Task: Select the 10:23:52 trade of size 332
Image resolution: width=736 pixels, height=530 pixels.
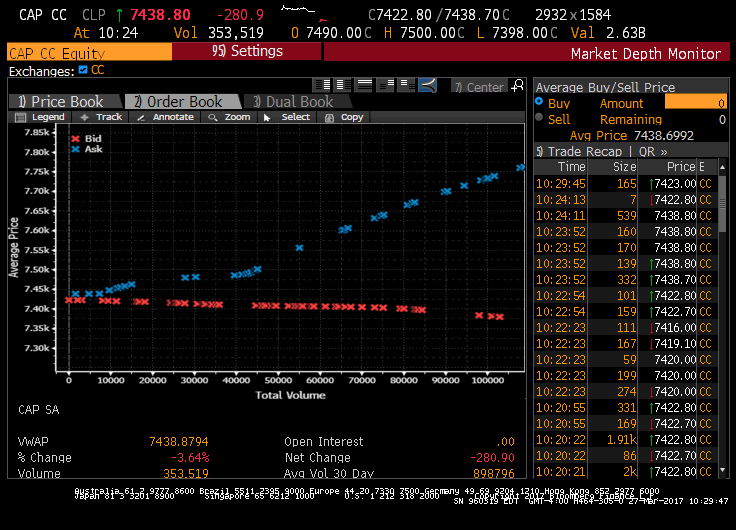Action: pyautogui.click(x=626, y=280)
